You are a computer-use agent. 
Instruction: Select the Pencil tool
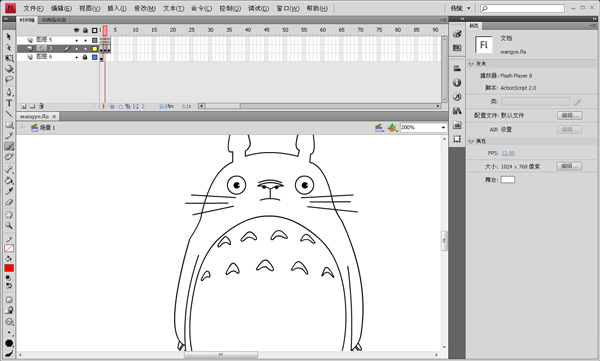pyautogui.click(x=9, y=136)
